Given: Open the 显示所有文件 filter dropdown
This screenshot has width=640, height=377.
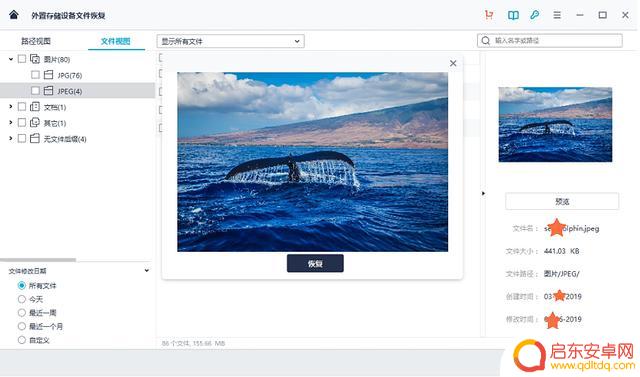Looking at the screenshot, I should tap(231, 41).
